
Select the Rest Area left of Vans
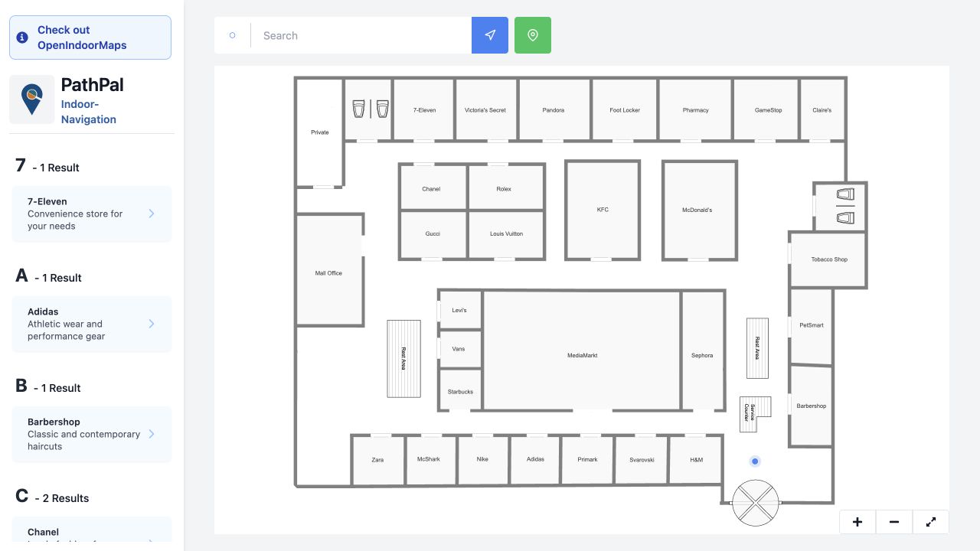[x=403, y=358]
